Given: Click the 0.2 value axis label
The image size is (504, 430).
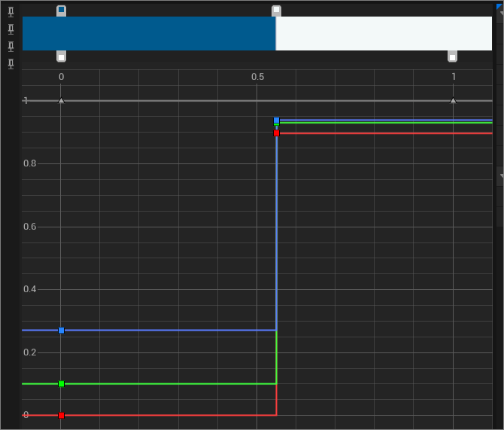Looking at the screenshot, I should click(30, 352).
